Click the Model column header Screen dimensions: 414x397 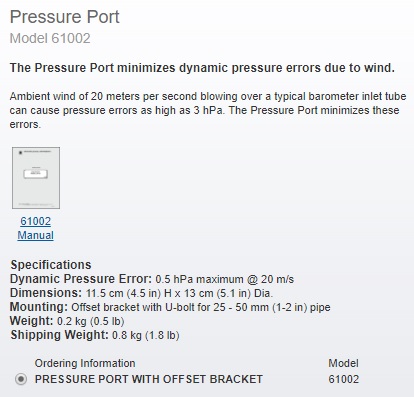coord(343,363)
